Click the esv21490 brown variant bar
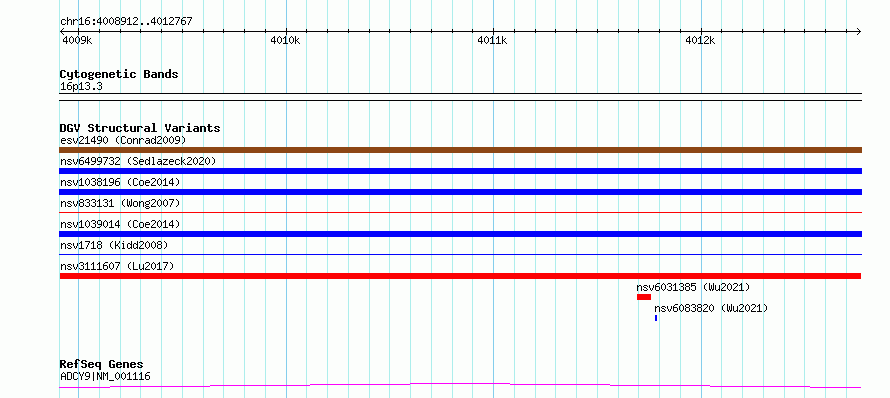 tap(460, 150)
